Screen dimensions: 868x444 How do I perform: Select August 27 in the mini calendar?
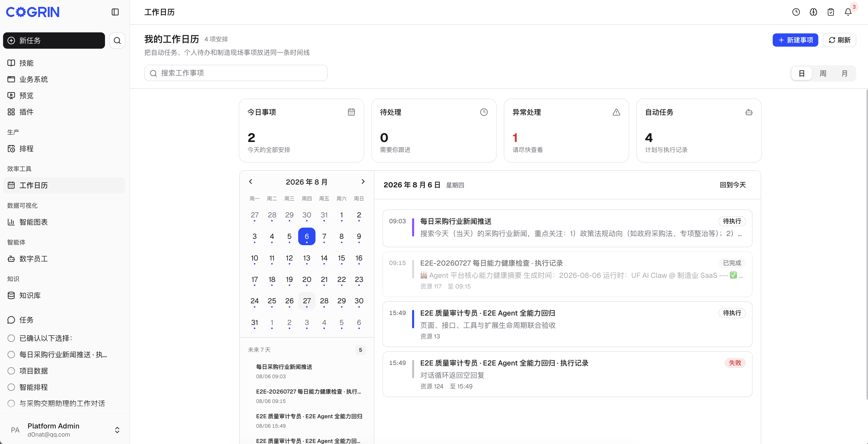[307, 301]
